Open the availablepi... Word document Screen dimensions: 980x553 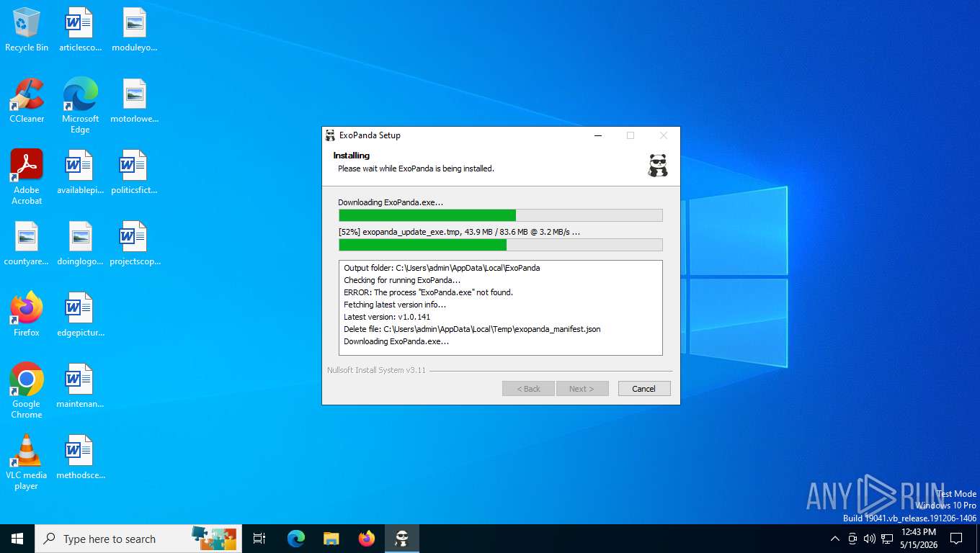[80, 173]
